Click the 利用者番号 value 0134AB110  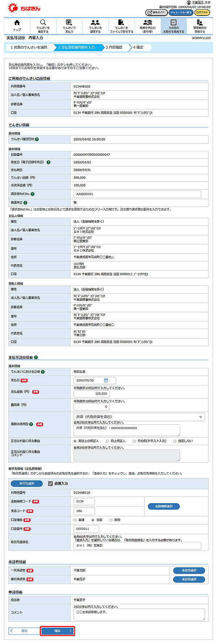82,492
